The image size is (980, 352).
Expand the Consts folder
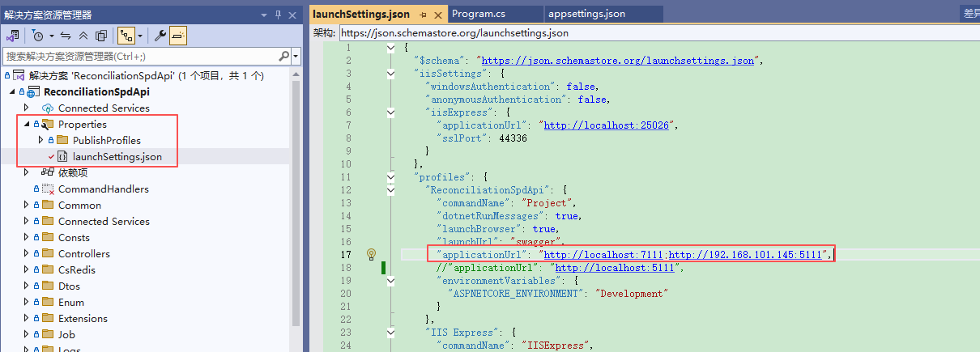click(27, 238)
